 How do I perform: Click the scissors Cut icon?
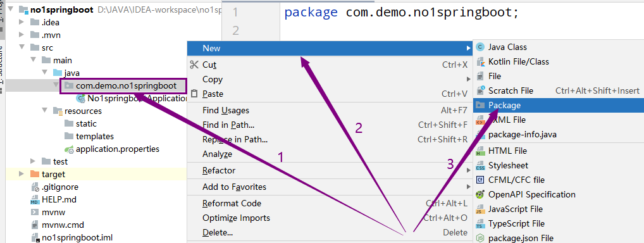point(194,65)
